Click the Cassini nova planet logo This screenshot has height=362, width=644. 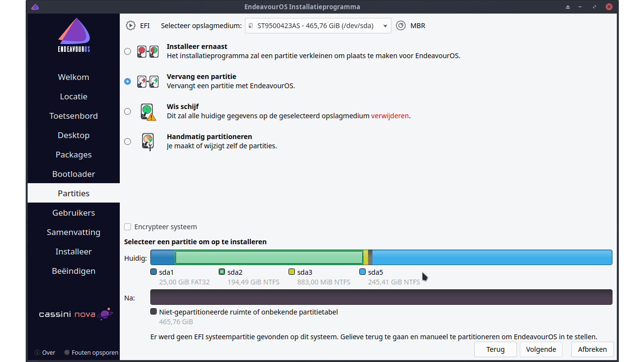[104, 314]
